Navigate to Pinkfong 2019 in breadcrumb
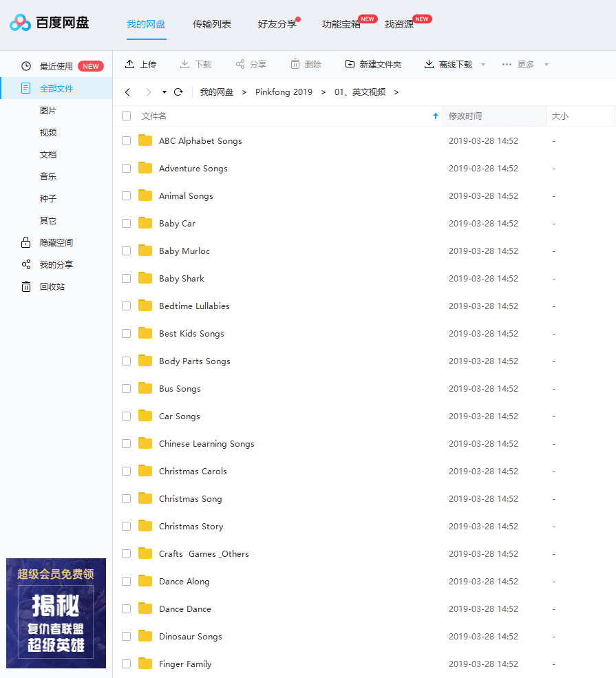Image resolution: width=616 pixels, height=678 pixels. click(284, 92)
